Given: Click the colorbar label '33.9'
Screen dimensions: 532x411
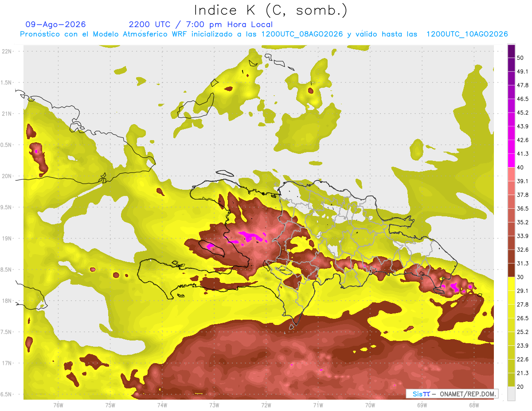Looking at the screenshot, I should coord(523,236).
